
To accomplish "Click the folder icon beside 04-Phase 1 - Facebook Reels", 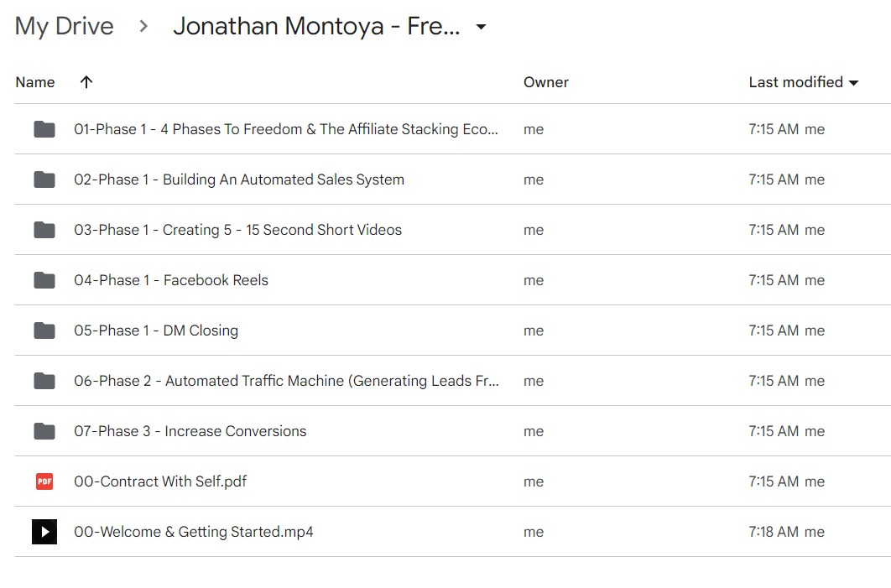I will [44, 280].
